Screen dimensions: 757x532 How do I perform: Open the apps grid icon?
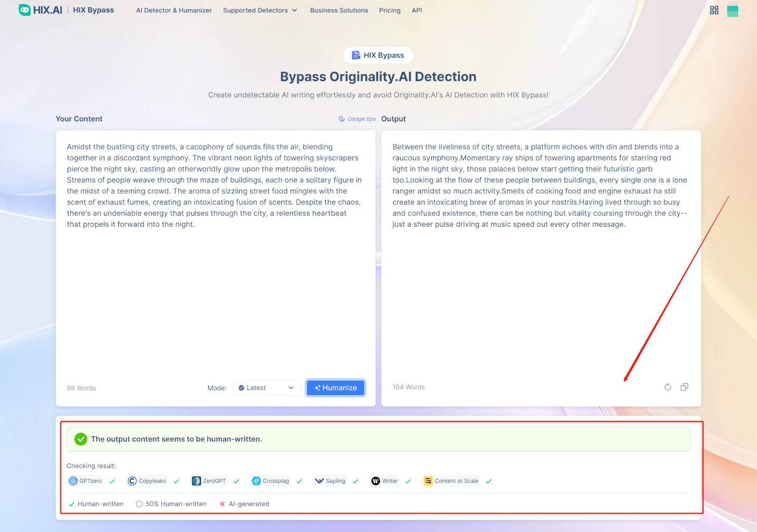tap(714, 10)
